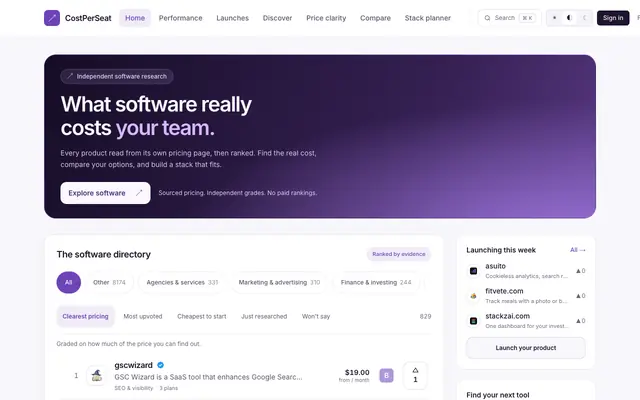This screenshot has height=400, width=640.
Task: Upvote gscwizard with the arrow button
Action: pyautogui.click(x=415, y=375)
